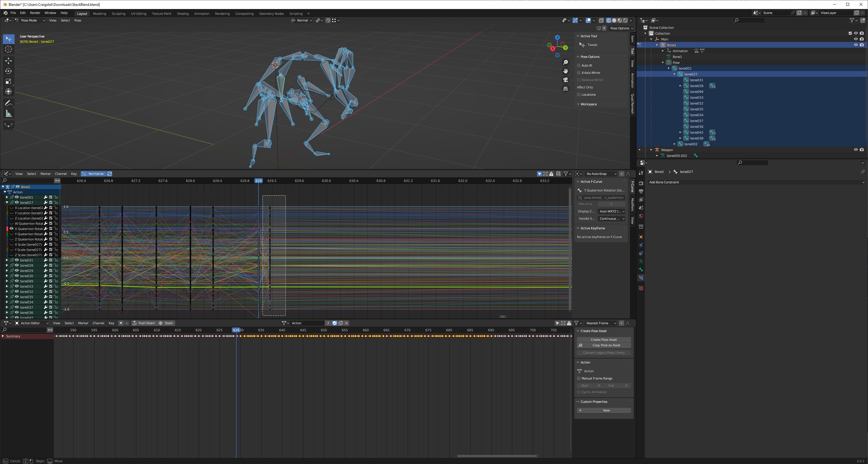Select the Move tool
Viewport: 868px width, 464px height.
(8, 61)
